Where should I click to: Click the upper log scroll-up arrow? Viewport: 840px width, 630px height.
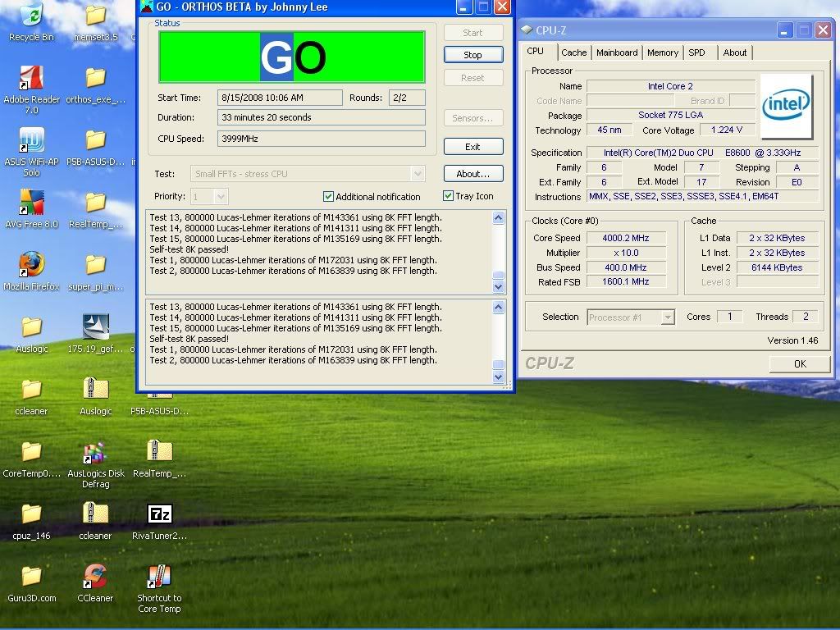(498, 217)
